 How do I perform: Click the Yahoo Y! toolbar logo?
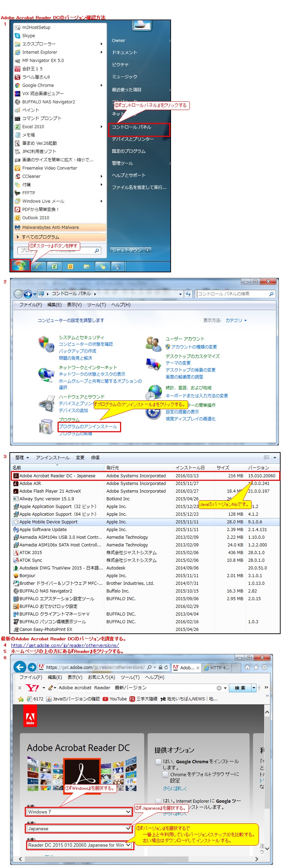tap(32, 688)
